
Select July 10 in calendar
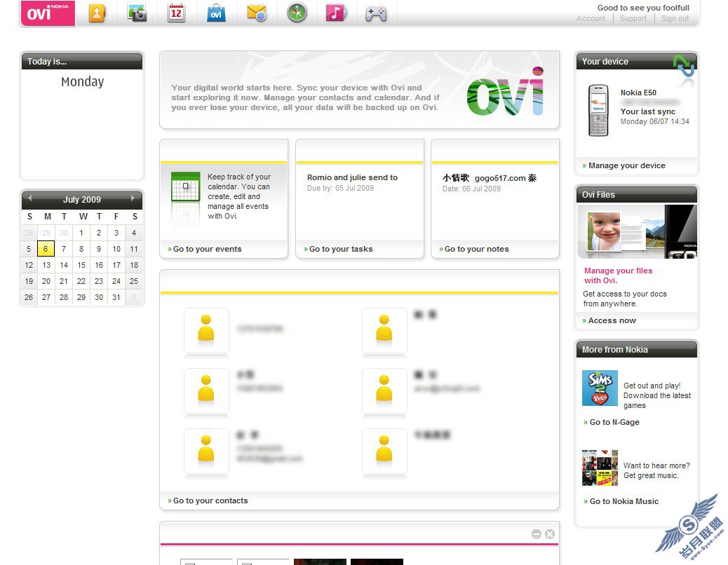pyautogui.click(x=116, y=249)
